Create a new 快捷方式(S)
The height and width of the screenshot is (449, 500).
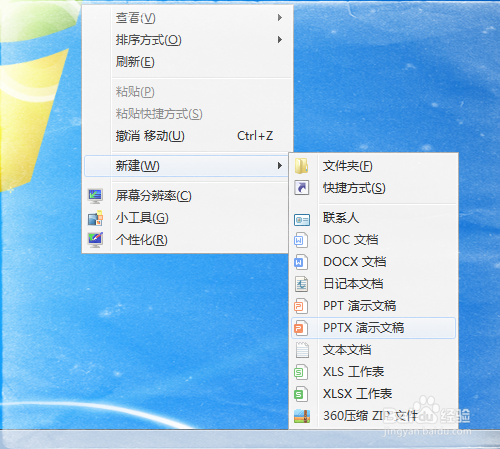click(x=374, y=188)
